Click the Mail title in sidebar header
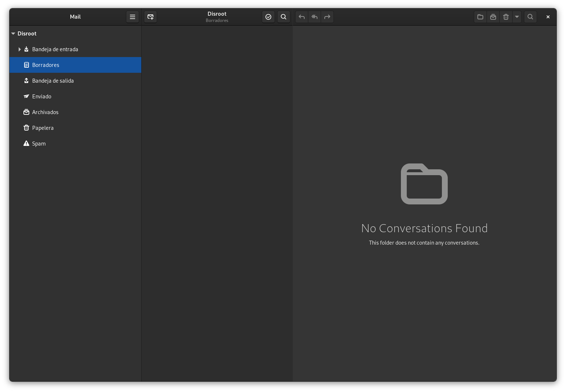566x392 pixels. (75, 17)
